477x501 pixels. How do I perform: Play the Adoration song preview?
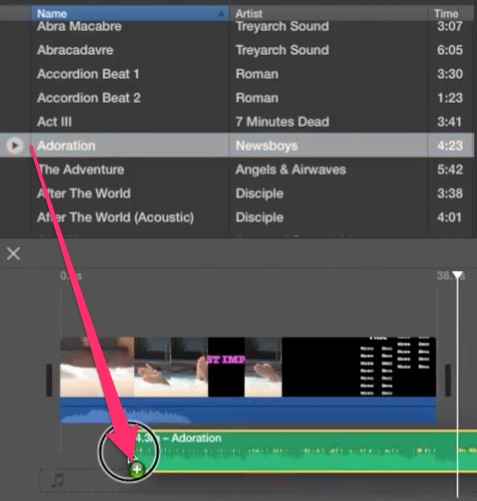[14, 145]
